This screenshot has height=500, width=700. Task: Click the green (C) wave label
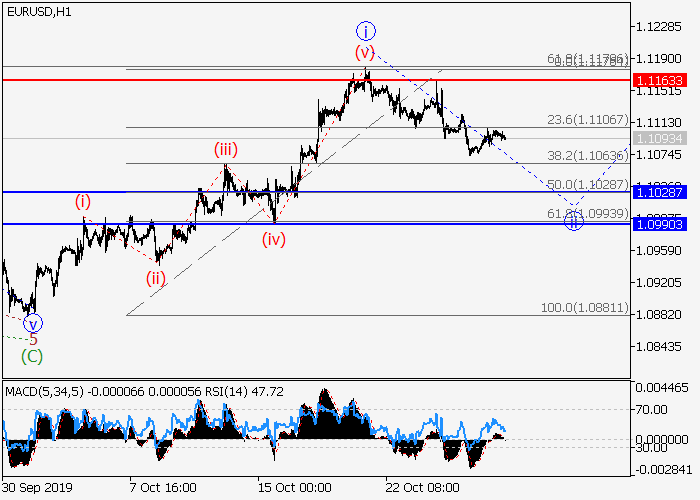tap(33, 355)
